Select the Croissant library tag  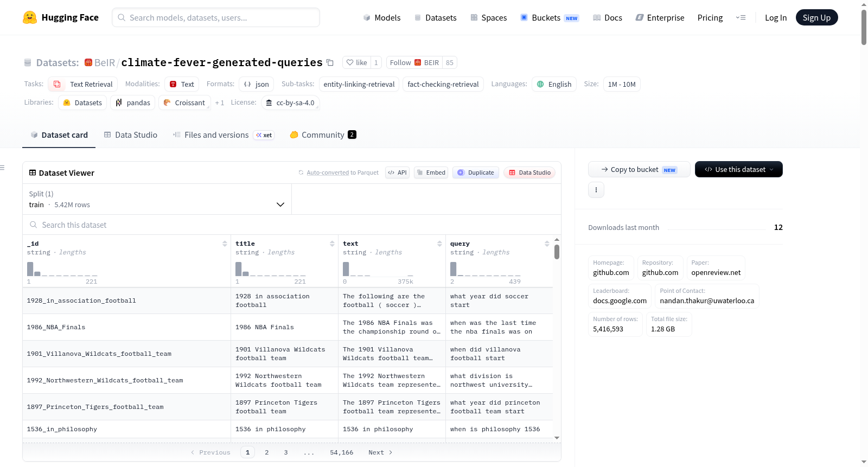click(x=184, y=103)
